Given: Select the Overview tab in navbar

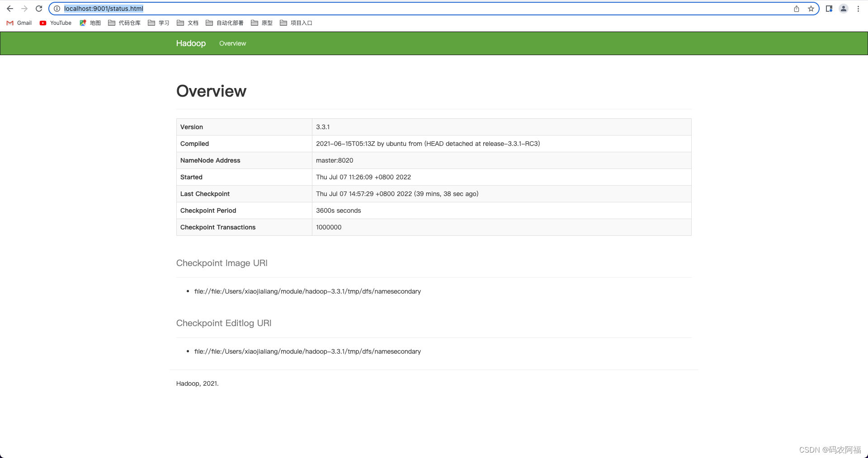Looking at the screenshot, I should pos(232,43).
